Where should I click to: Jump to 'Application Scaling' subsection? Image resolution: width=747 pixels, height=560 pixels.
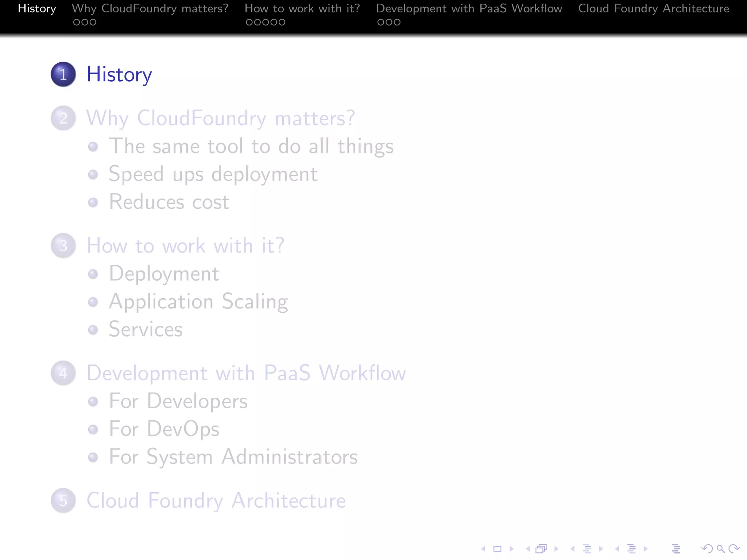198,302
